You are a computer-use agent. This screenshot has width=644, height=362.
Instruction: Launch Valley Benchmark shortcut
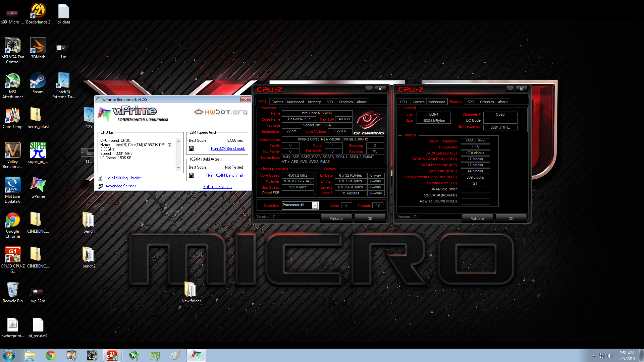12,155
